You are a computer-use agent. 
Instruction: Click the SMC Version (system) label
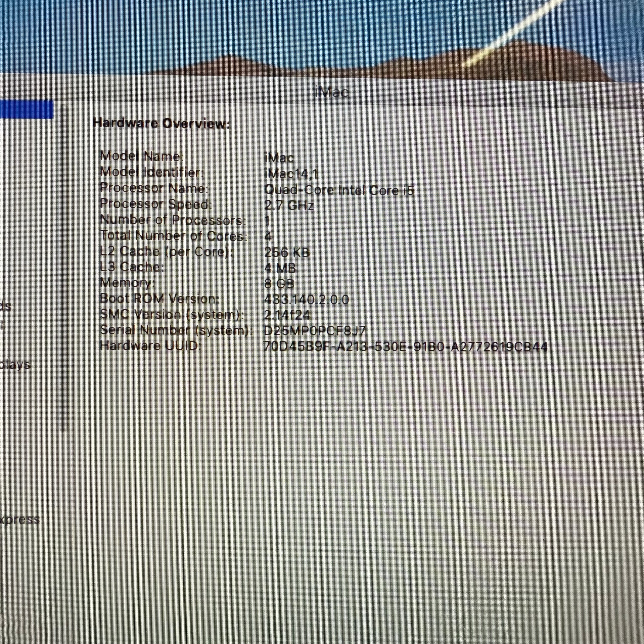pyautogui.click(x=172, y=314)
